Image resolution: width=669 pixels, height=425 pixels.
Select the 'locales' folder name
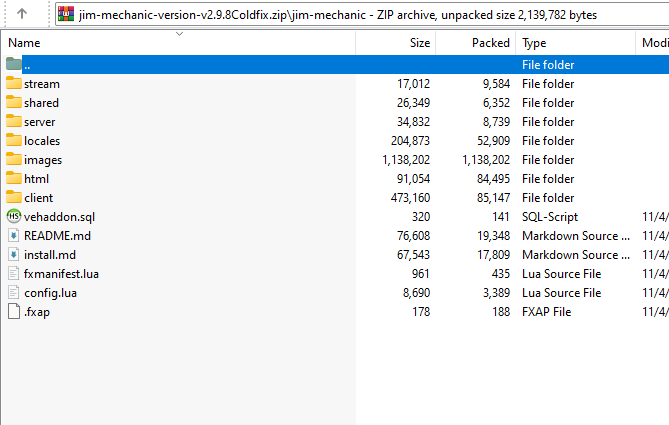point(42,141)
